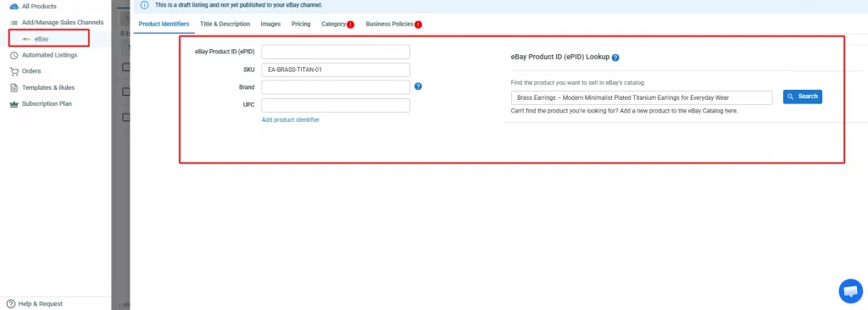Click "Can't find the product" catalog text
868x310 pixels.
[625, 111]
